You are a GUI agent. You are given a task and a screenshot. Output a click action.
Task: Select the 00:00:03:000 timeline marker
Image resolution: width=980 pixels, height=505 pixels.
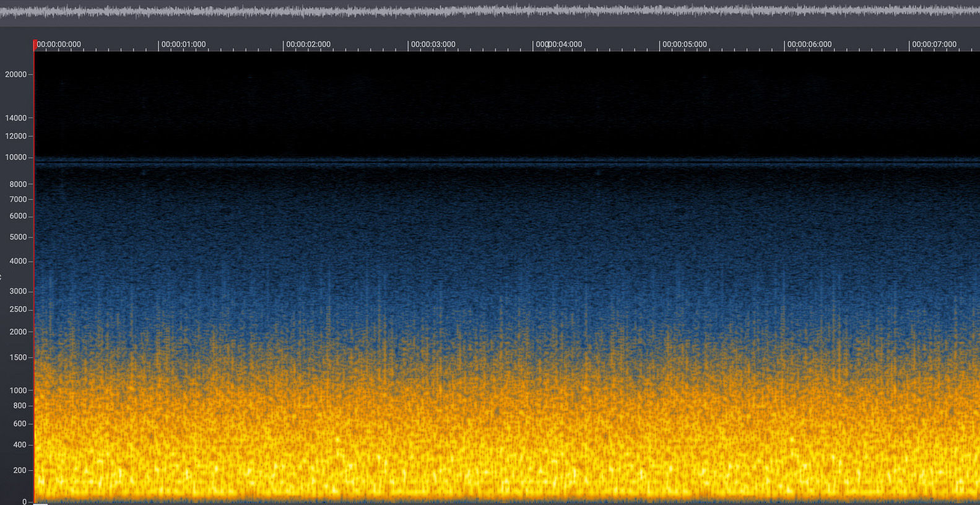point(433,45)
